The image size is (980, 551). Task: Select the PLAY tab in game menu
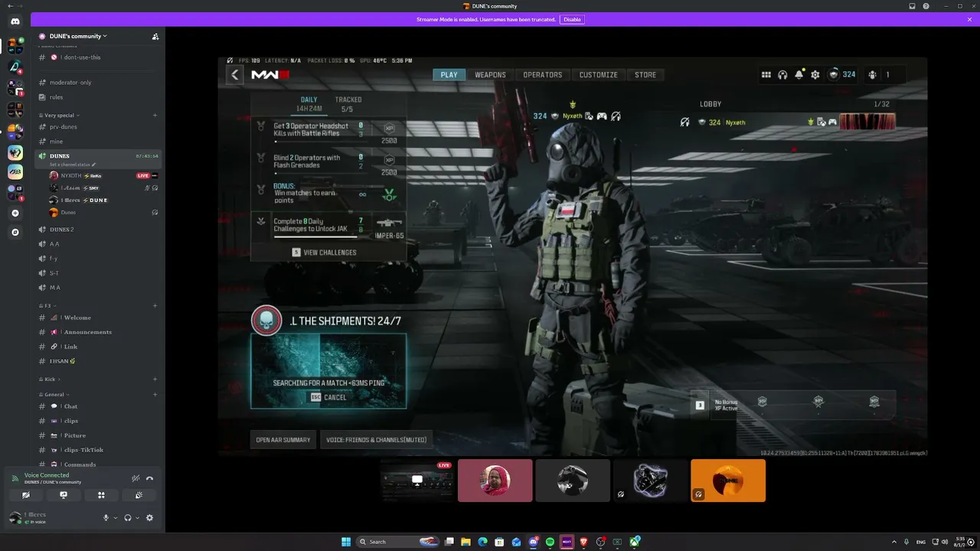coord(449,75)
